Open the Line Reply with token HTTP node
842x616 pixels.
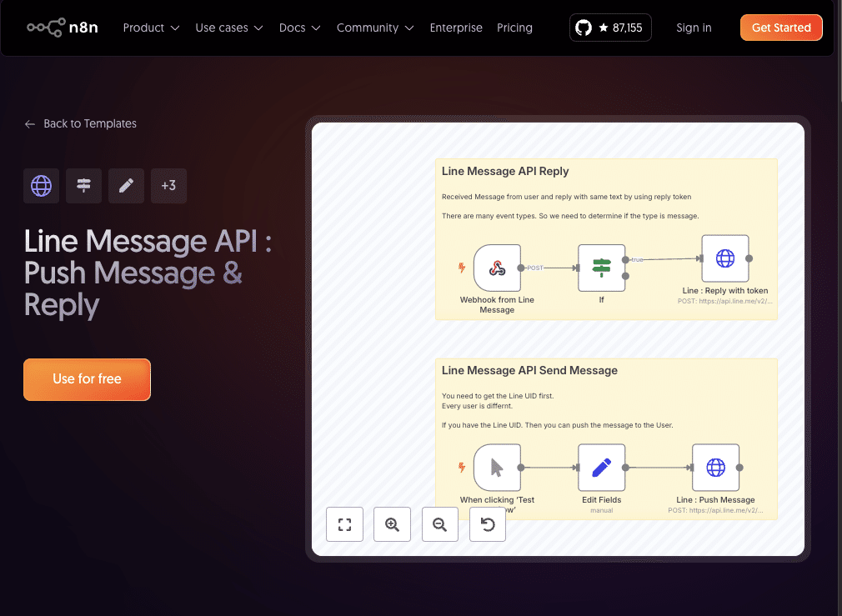(724, 258)
